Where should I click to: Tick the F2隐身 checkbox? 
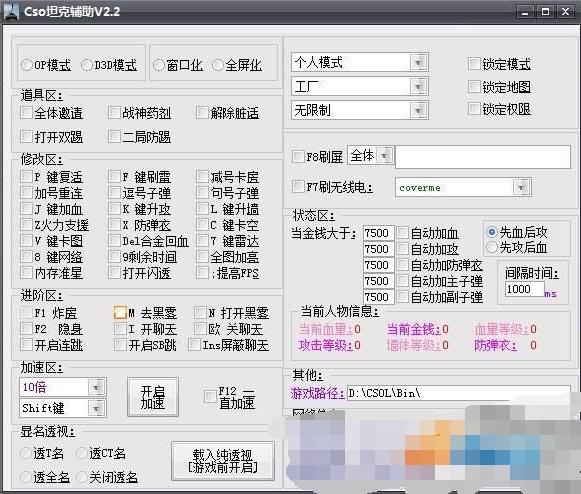tap(26, 328)
